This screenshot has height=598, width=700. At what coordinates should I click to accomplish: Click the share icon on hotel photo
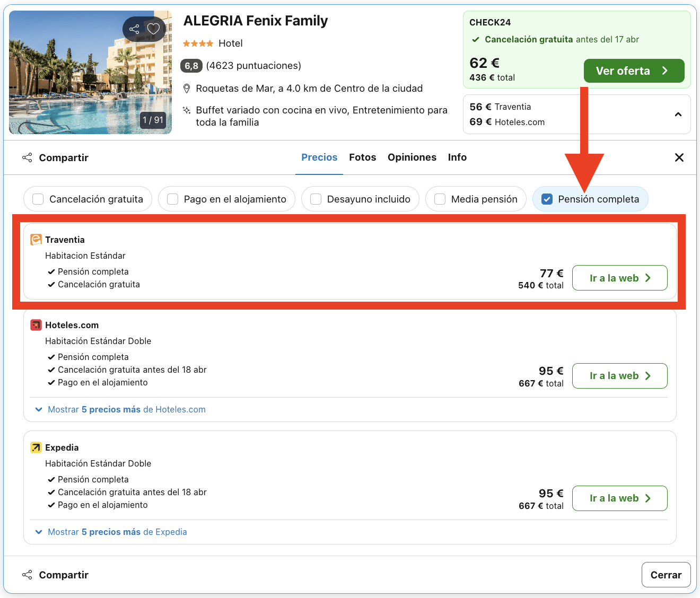[x=134, y=29]
